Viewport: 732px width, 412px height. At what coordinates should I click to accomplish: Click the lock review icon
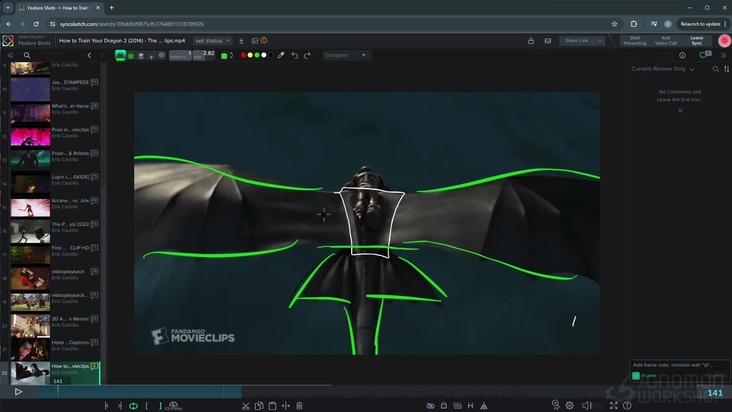531,41
